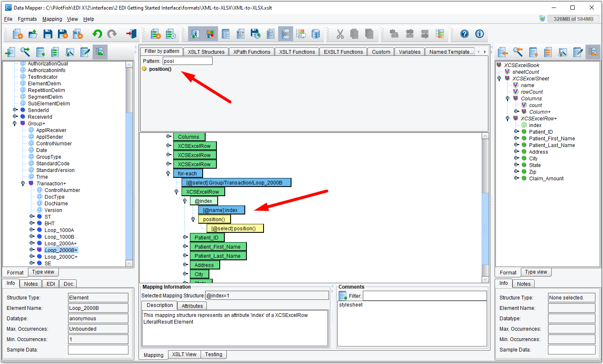
Task: Click the floppy disk with clock icon
Action: pos(256,34)
